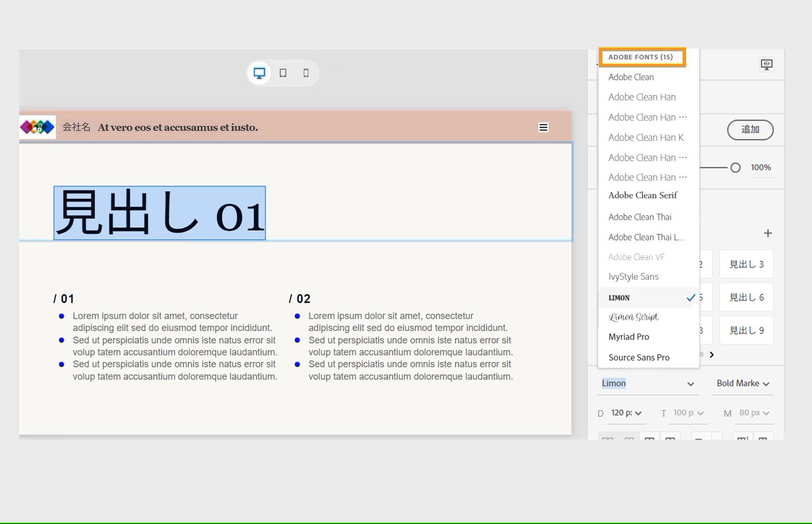Click the plus icon above heading styles
Image resolution: width=812 pixels, height=524 pixels.
(768, 233)
